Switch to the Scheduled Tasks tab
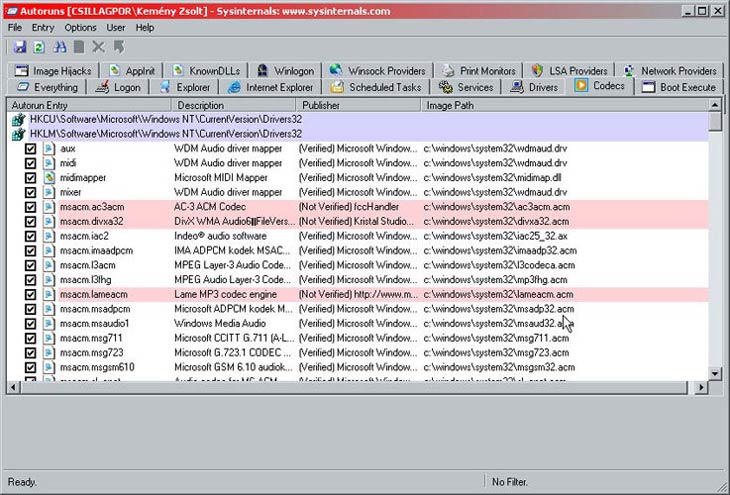This screenshot has height=495, width=730. click(x=376, y=87)
